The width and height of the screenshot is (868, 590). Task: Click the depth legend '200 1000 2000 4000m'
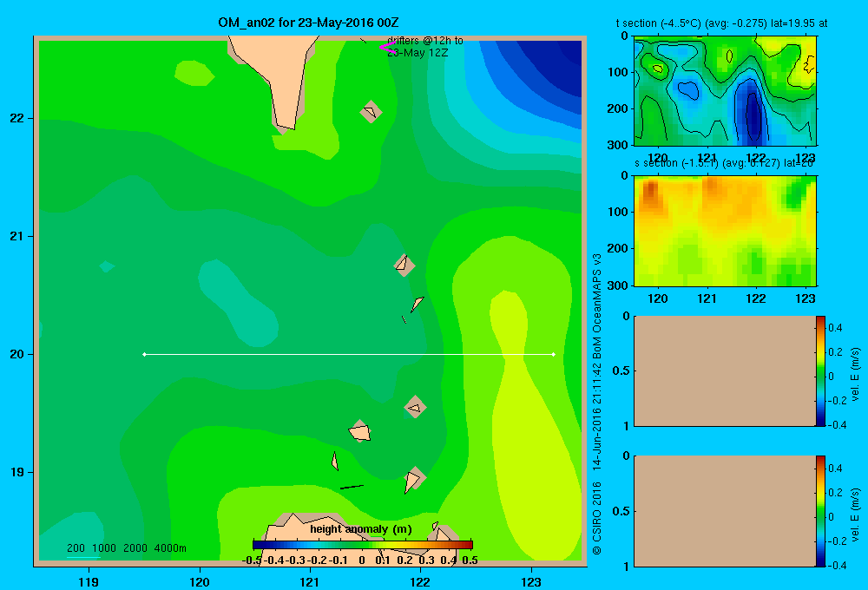(x=126, y=548)
